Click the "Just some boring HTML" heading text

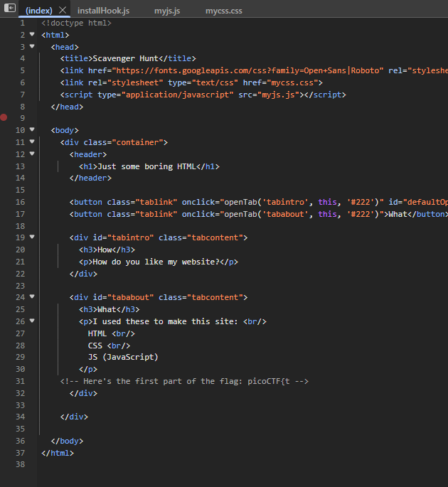coord(146,166)
